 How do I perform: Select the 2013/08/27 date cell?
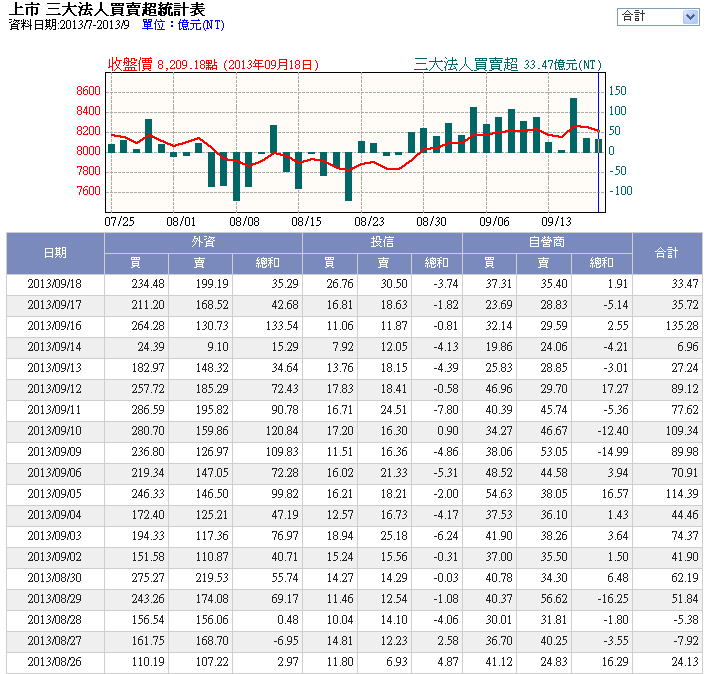[x=55, y=641]
